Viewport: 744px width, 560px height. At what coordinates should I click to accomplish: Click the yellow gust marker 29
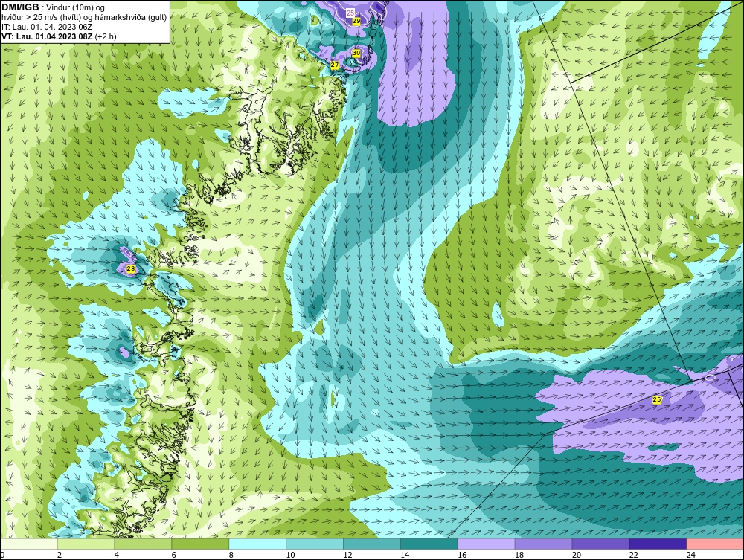coord(356,21)
